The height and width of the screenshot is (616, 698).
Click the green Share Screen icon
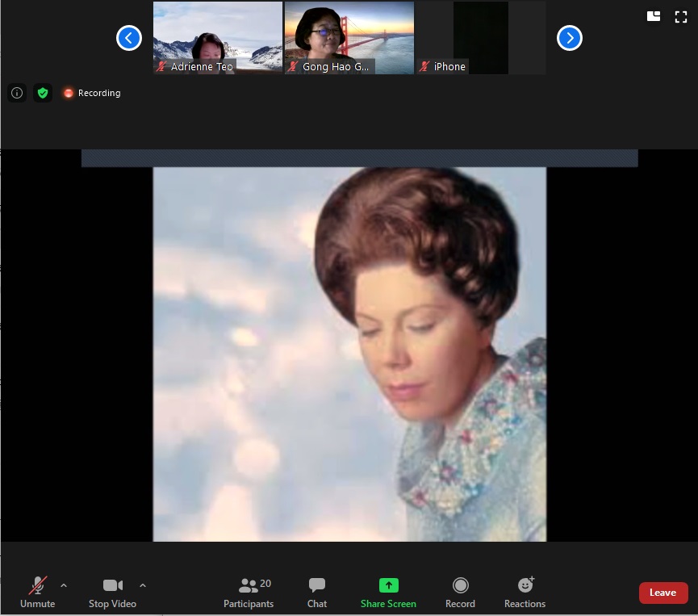click(389, 585)
